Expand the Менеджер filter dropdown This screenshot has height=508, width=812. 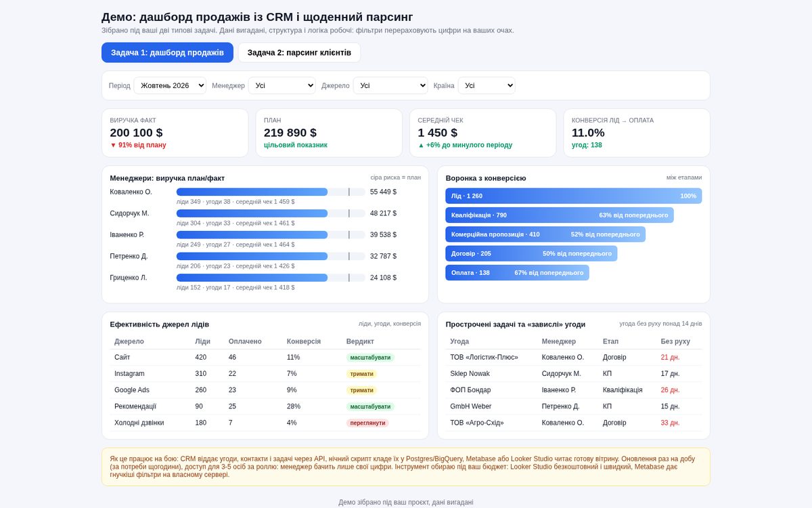pos(282,85)
